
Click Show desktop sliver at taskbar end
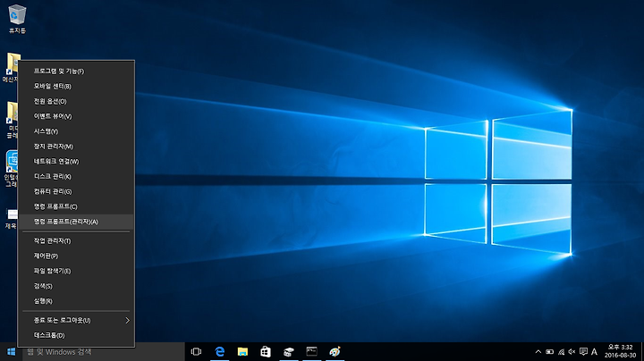pyautogui.click(x=642, y=352)
